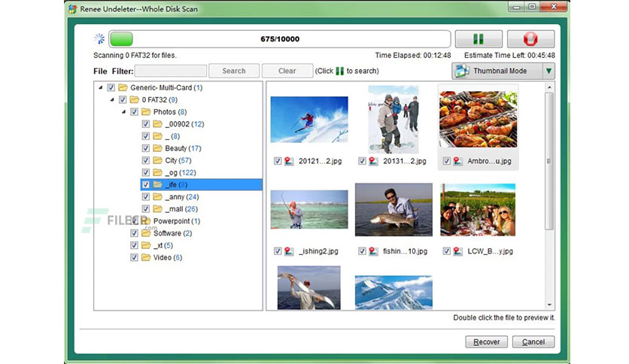
Task: Uncheck the Beauty folder checkbox
Action: (146, 148)
